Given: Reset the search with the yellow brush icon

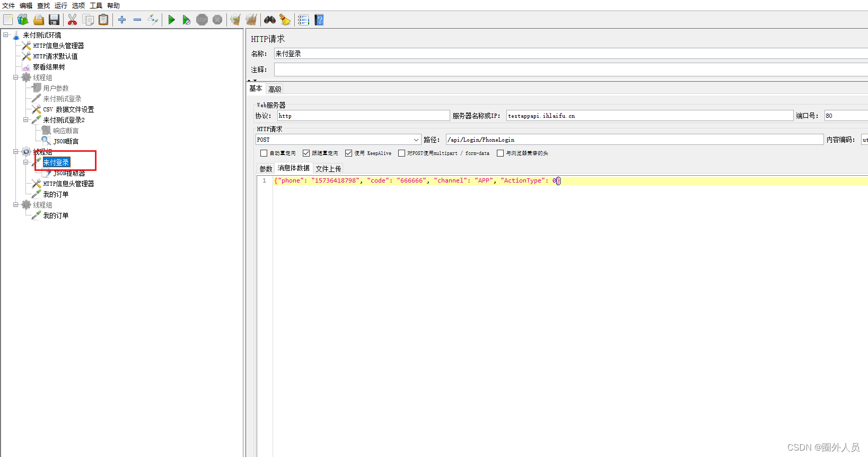Looking at the screenshot, I should 285,20.
